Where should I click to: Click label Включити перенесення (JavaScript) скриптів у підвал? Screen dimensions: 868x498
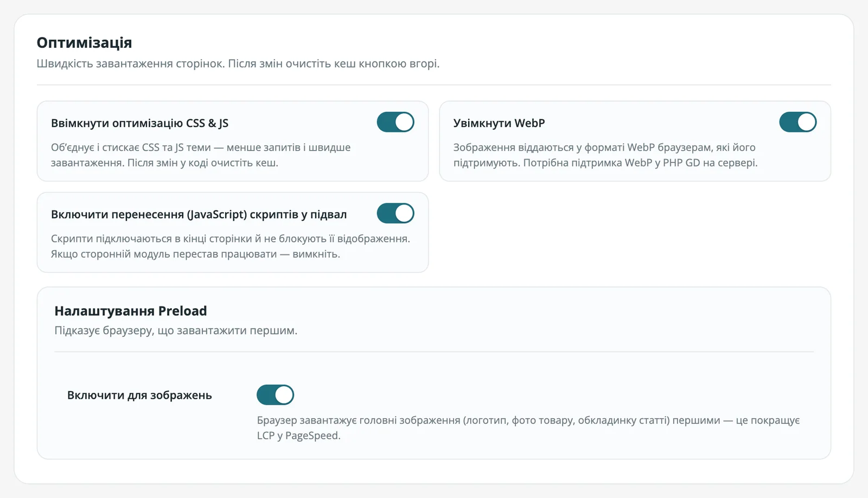pos(199,214)
